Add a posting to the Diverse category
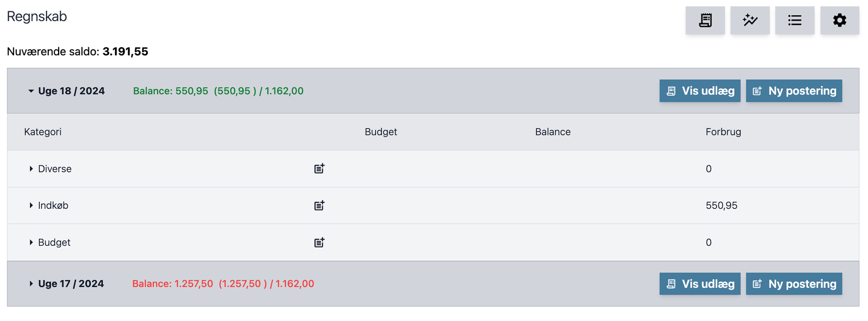 (x=320, y=169)
